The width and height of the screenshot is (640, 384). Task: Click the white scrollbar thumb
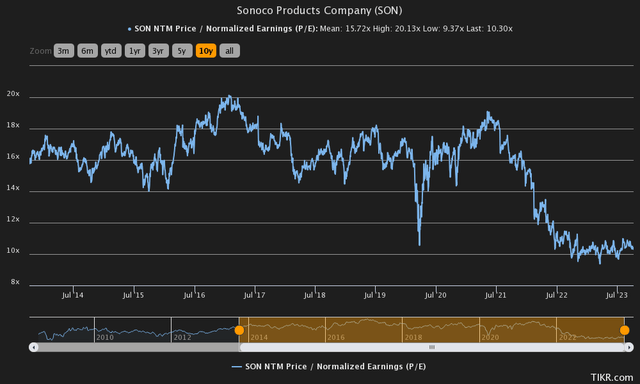point(432,347)
